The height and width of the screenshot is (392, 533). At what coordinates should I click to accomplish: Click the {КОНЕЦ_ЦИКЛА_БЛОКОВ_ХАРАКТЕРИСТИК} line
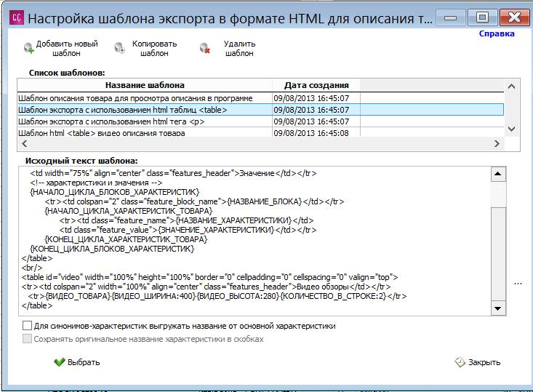112,249
